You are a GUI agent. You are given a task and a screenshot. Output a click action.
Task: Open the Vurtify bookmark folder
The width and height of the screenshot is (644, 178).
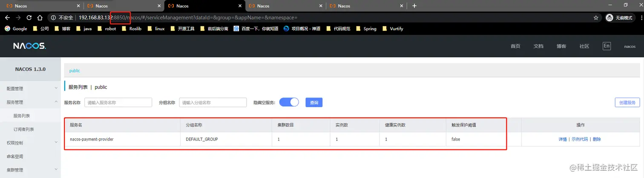point(393,29)
